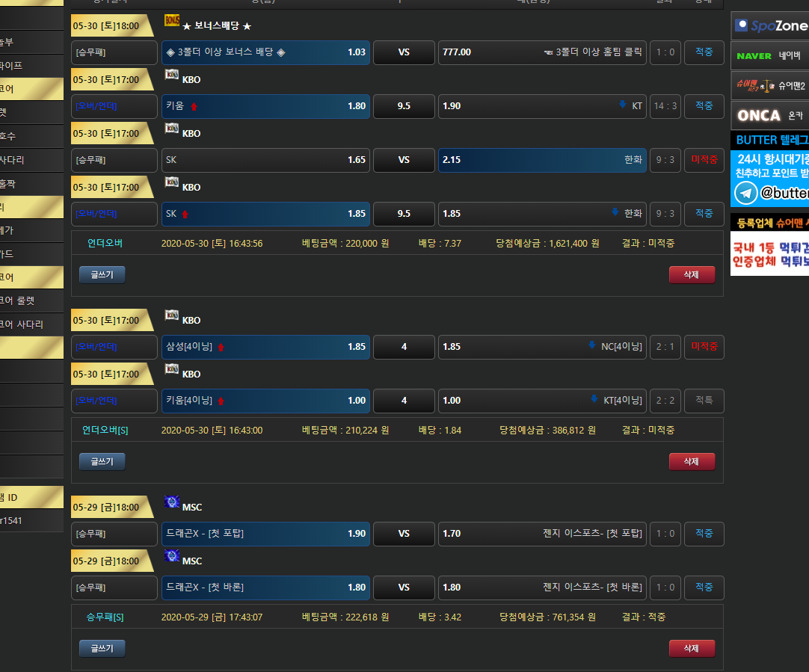This screenshot has width=809, height=672.
Task: Select 한화 odds 2.15 in the 승무패 row
Action: [541, 160]
